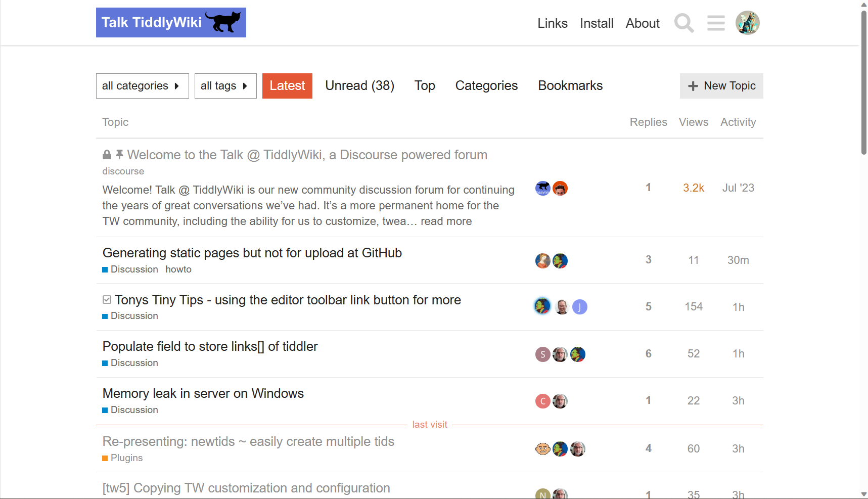Click the pin icon on the Welcome topic

click(x=119, y=154)
